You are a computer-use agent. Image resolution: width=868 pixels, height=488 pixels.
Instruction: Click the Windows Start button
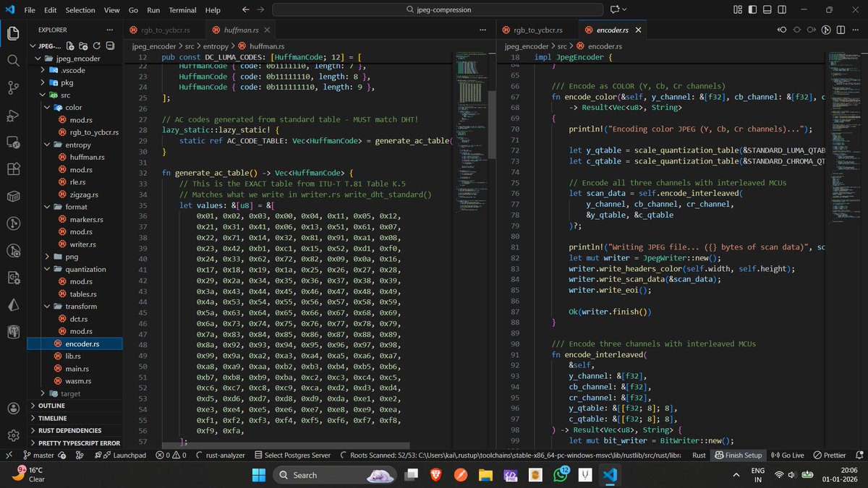258,475
